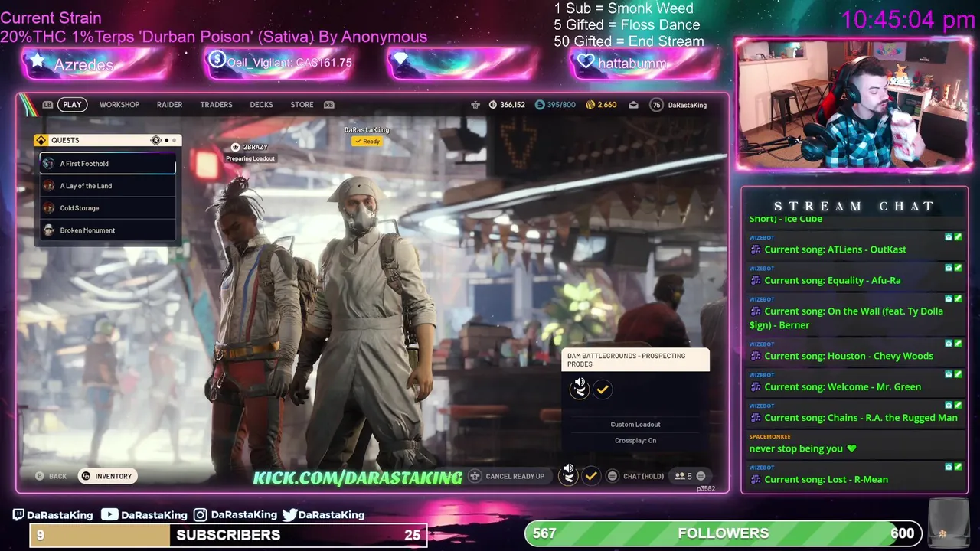Click the Chat (Hold) button

coord(635,476)
